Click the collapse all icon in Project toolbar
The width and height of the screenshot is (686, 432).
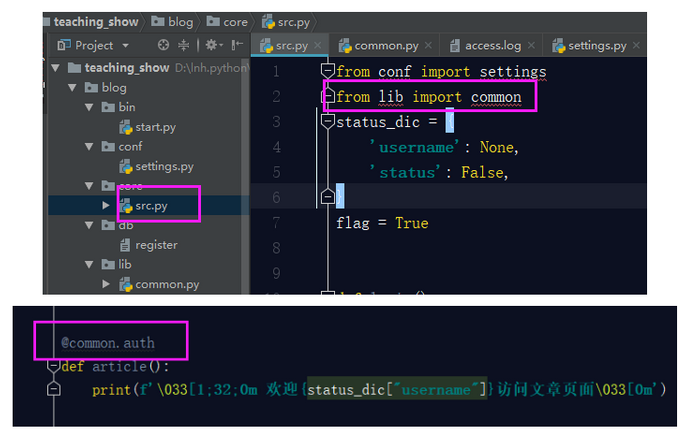(x=183, y=45)
